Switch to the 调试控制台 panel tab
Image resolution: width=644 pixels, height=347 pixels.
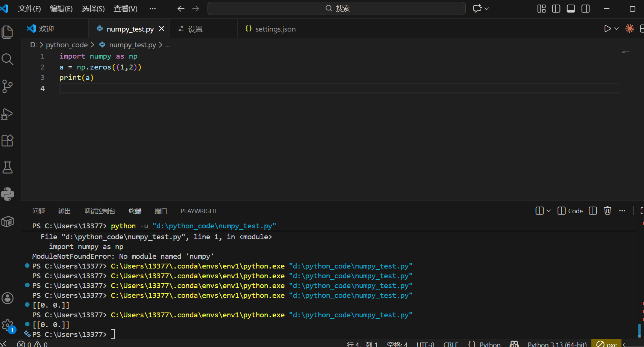pos(100,211)
